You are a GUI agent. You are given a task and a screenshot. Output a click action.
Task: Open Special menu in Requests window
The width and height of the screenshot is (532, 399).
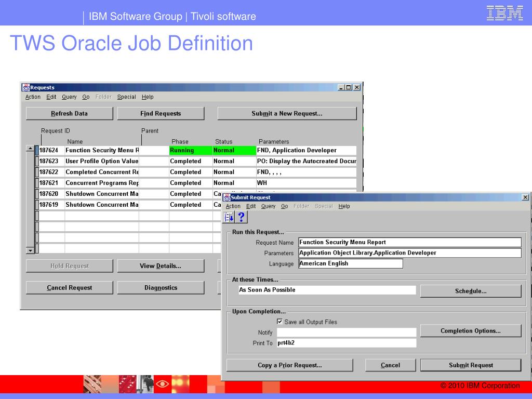click(x=127, y=97)
